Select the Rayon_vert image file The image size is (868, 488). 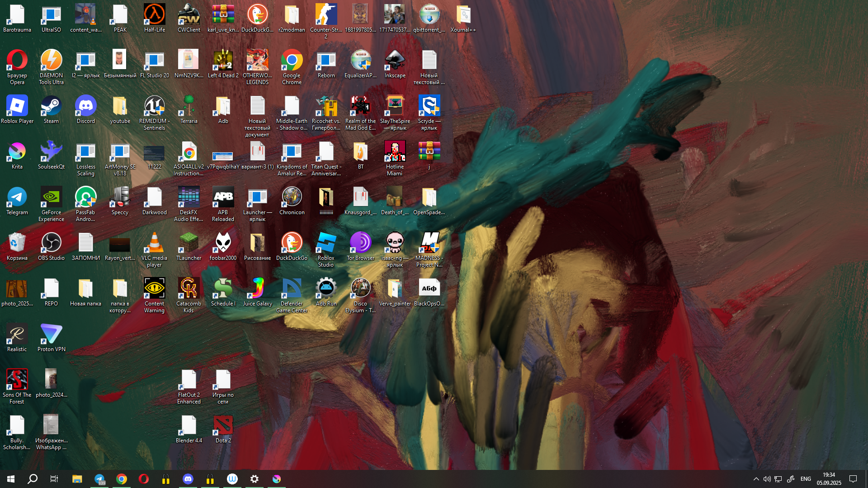120,247
